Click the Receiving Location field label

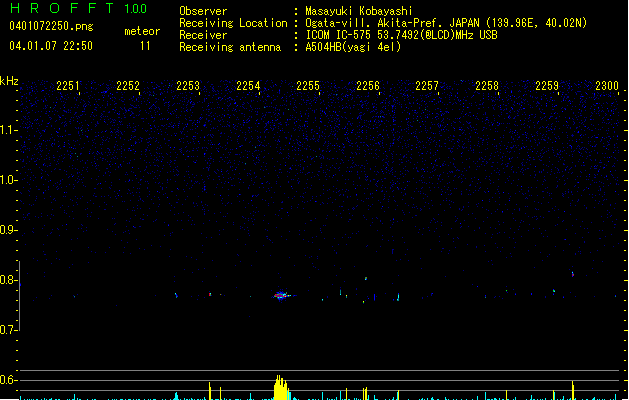[x=233, y=23]
